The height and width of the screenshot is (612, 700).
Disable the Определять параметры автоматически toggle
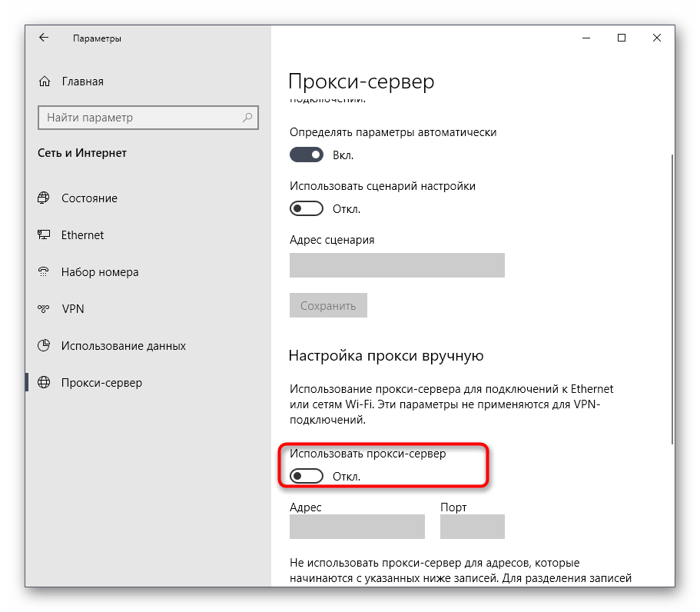(x=307, y=155)
